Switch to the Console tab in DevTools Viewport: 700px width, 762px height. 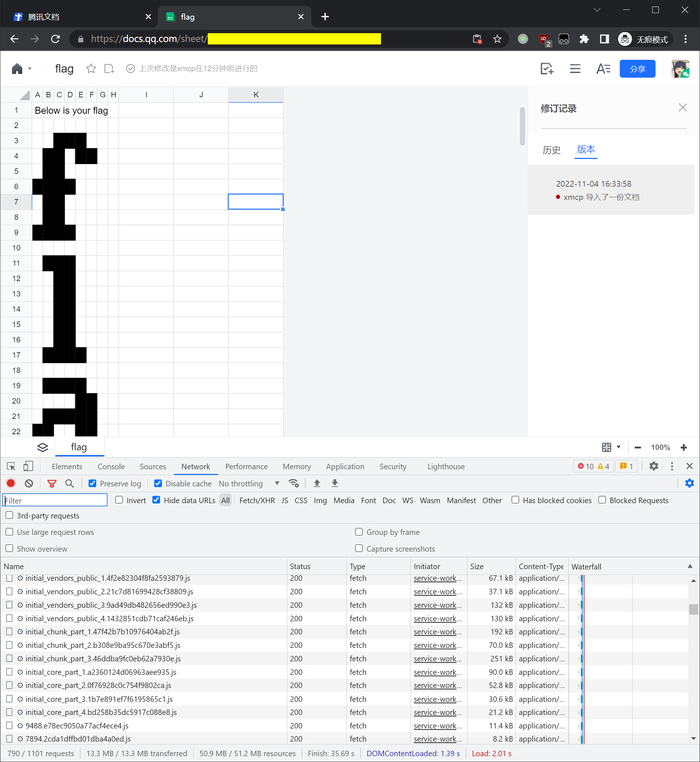(x=111, y=466)
